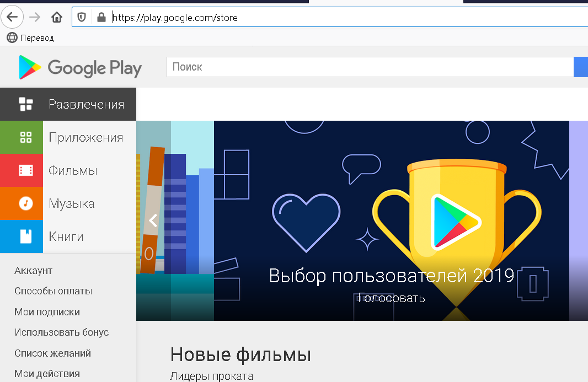Click the Google Play logo
This screenshot has width=588, height=382.
click(80, 67)
